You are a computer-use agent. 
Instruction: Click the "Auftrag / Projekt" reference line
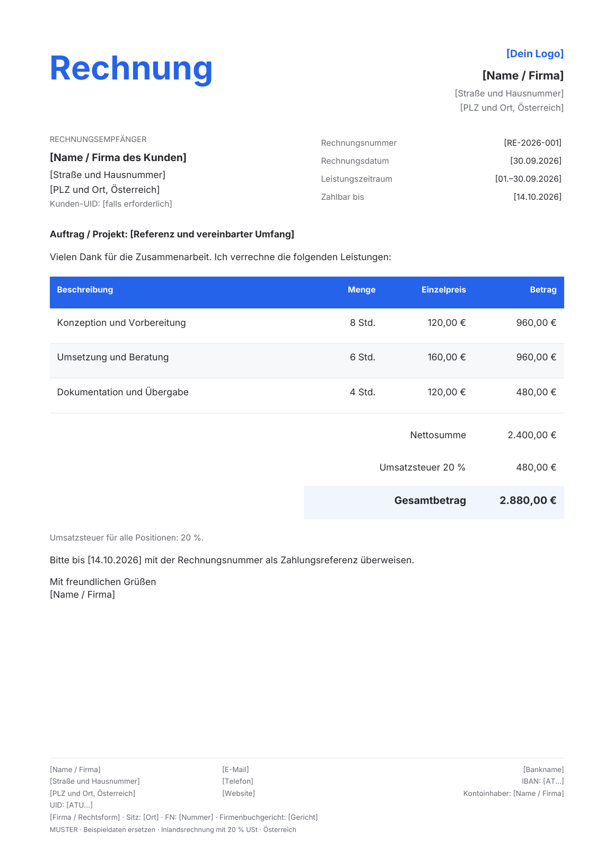point(172,234)
